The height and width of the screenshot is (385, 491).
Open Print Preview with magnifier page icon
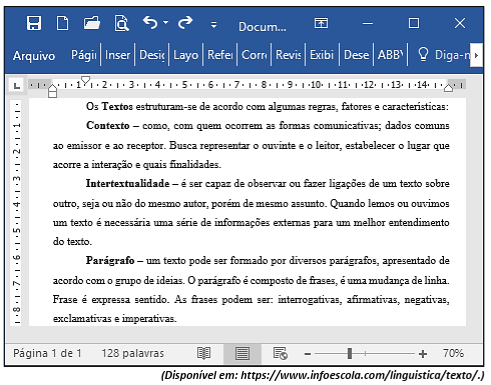click(121, 23)
